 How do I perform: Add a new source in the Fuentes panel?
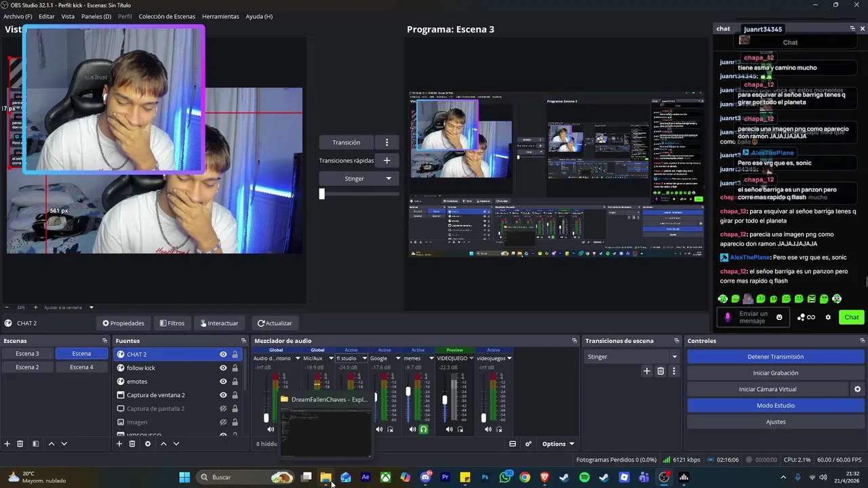pos(119,444)
